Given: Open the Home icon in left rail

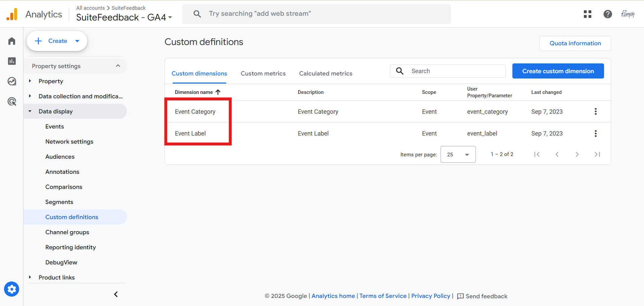Looking at the screenshot, I should coord(12,41).
